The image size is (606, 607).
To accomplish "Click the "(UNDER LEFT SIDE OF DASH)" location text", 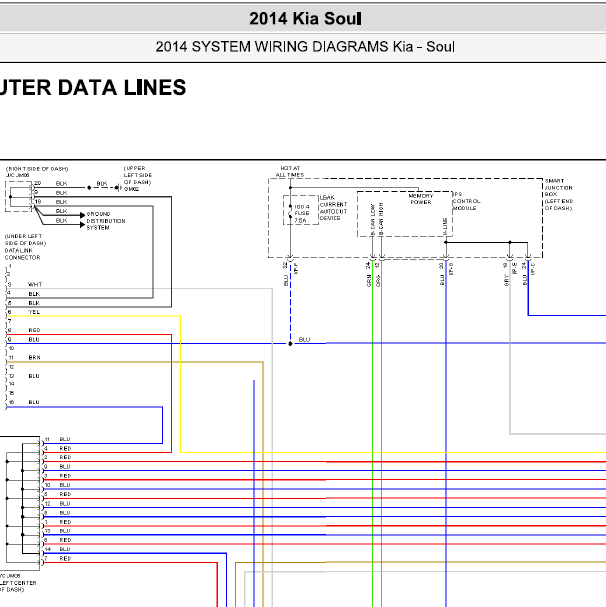I will point(25,240).
